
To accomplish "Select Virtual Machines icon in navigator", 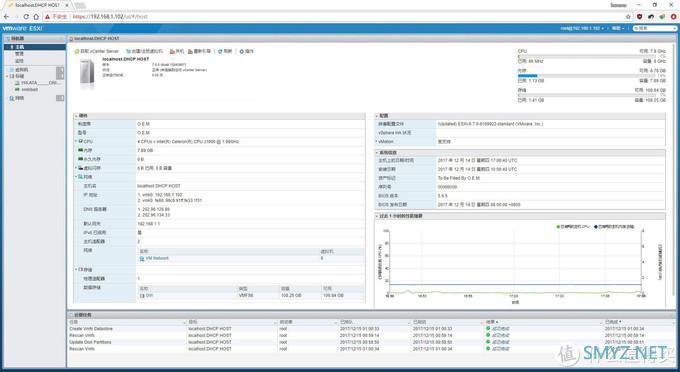I will 12,69.
